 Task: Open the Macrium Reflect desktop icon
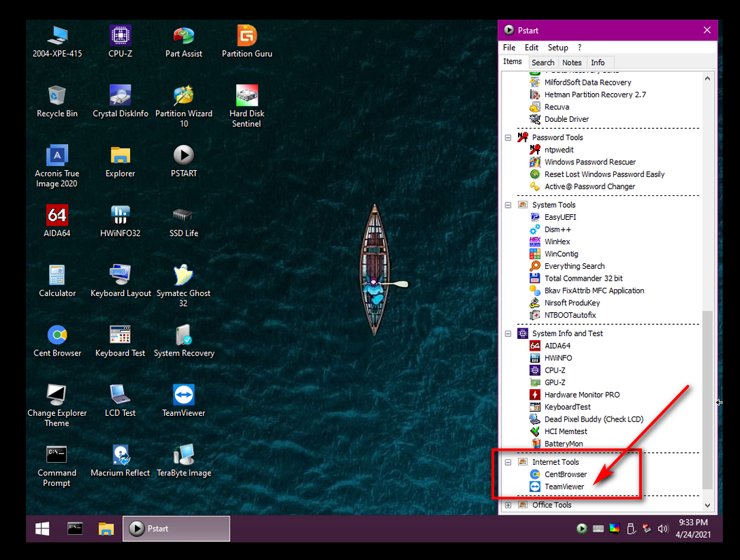120,461
